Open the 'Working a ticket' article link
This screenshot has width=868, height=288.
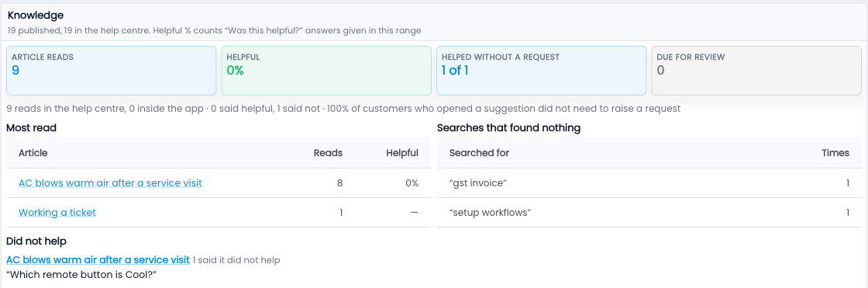57,212
